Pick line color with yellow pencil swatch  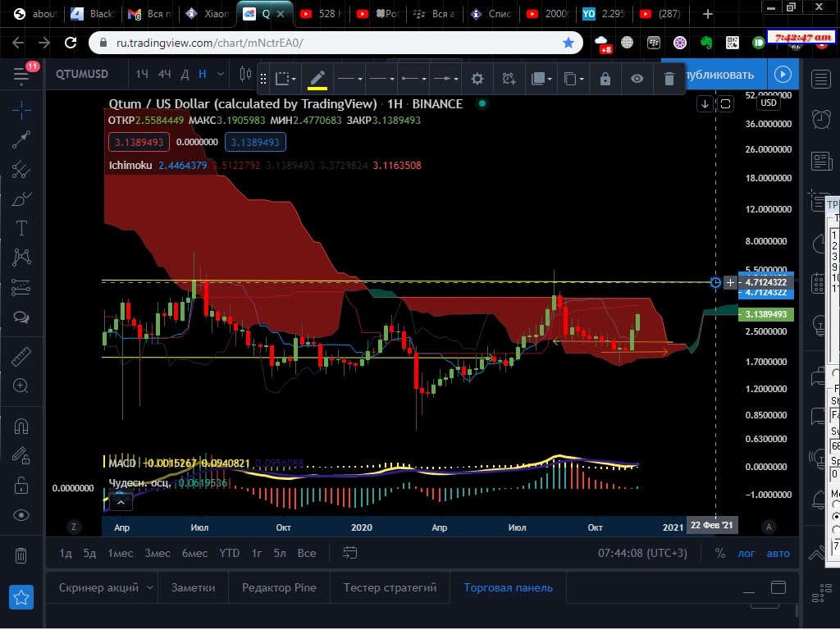[x=317, y=79]
